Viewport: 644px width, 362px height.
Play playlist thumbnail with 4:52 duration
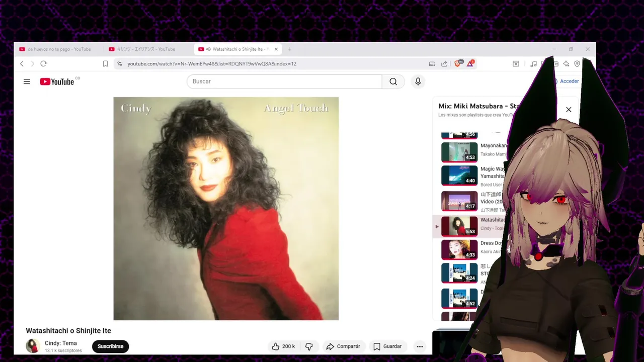point(459,298)
